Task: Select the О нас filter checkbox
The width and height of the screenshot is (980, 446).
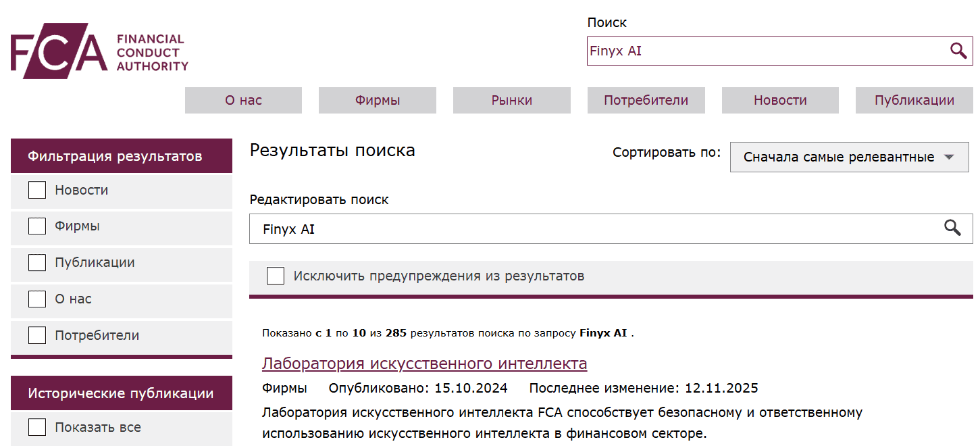Action: click(37, 299)
